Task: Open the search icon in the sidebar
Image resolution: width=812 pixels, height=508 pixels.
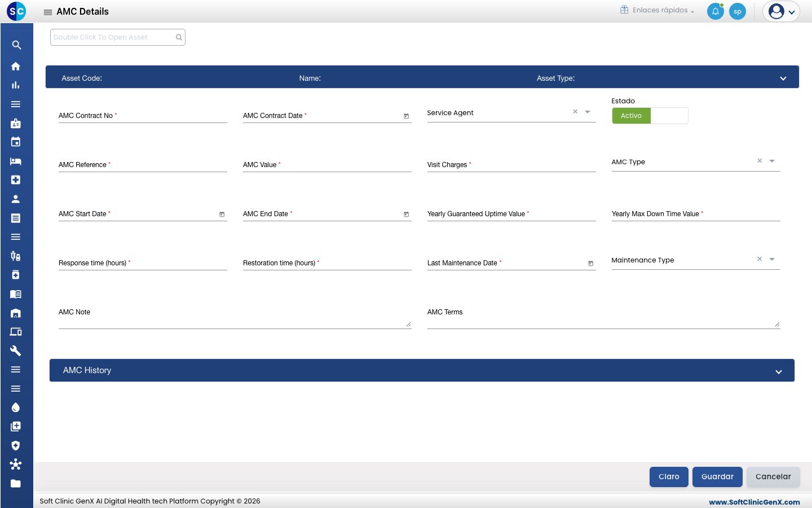Action: pyautogui.click(x=16, y=45)
